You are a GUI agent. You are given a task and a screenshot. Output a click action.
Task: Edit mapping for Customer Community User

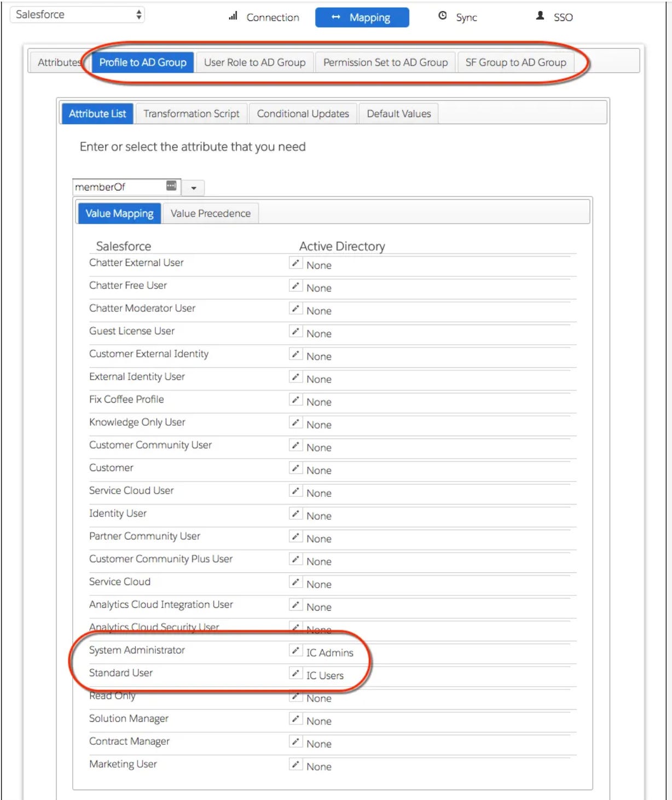pos(296,445)
